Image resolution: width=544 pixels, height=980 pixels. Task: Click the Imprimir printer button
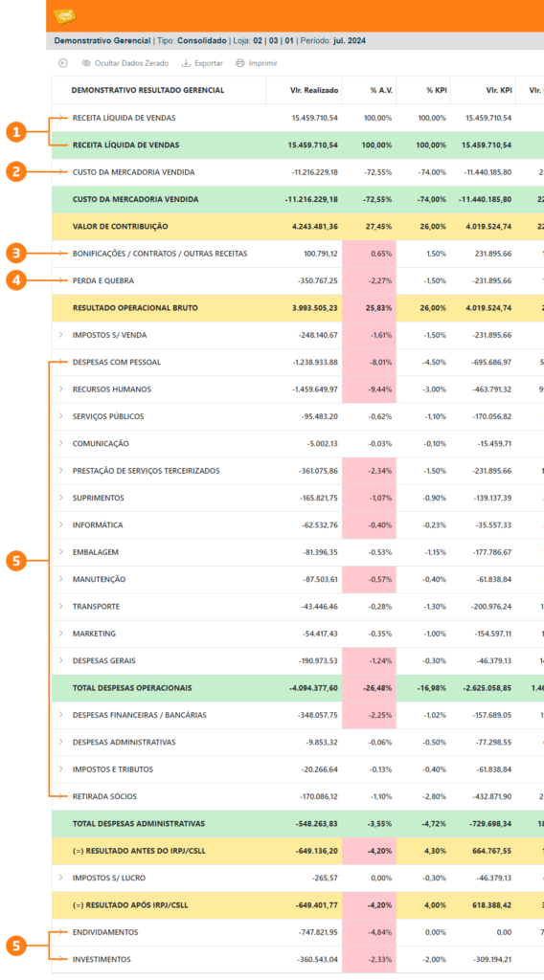point(257,63)
